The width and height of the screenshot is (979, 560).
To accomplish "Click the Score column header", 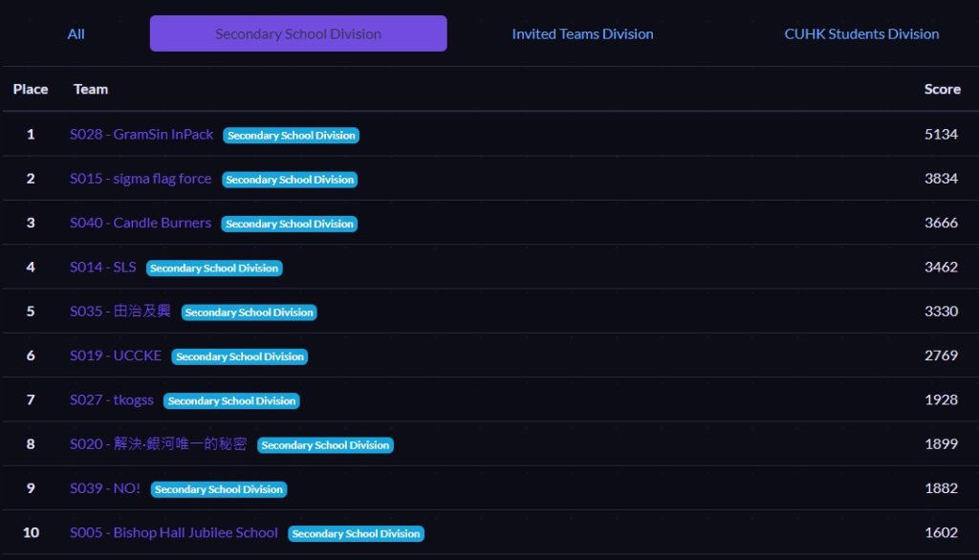I will point(942,89).
